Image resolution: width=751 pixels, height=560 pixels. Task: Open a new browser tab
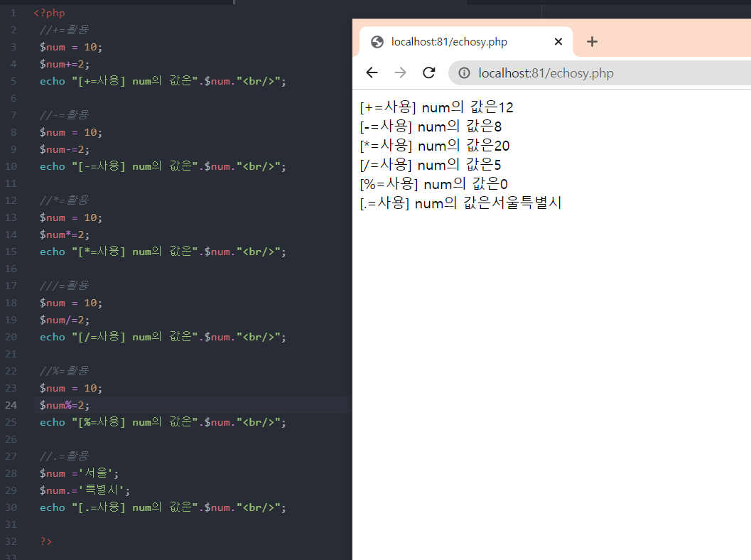[x=592, y=42]
